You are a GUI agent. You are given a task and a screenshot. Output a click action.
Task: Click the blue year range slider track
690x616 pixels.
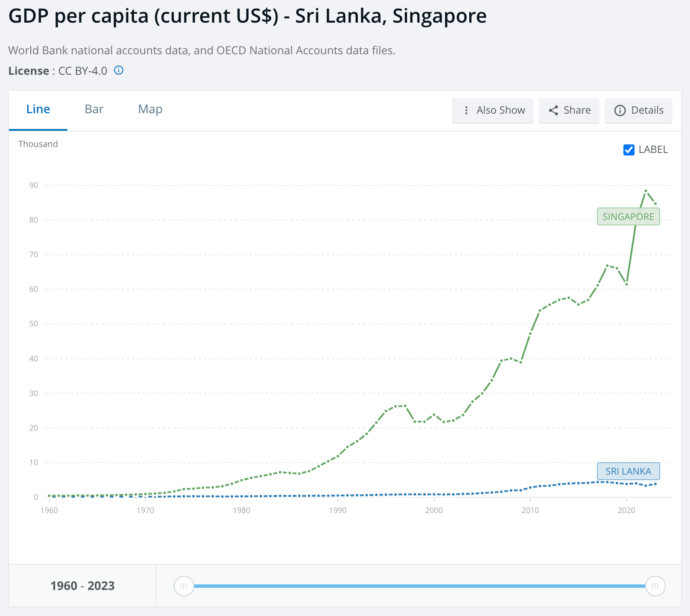[418, 586]
